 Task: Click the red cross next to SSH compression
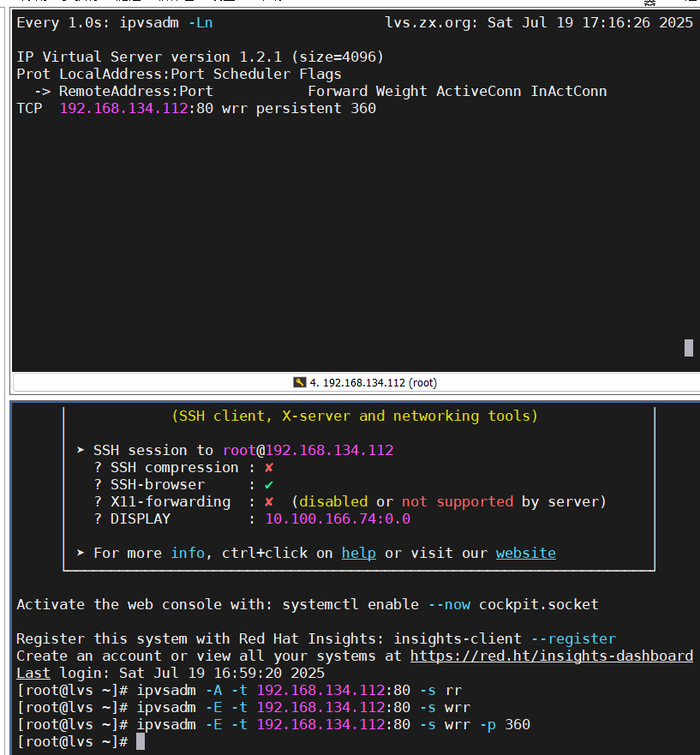tap(269, 468)
